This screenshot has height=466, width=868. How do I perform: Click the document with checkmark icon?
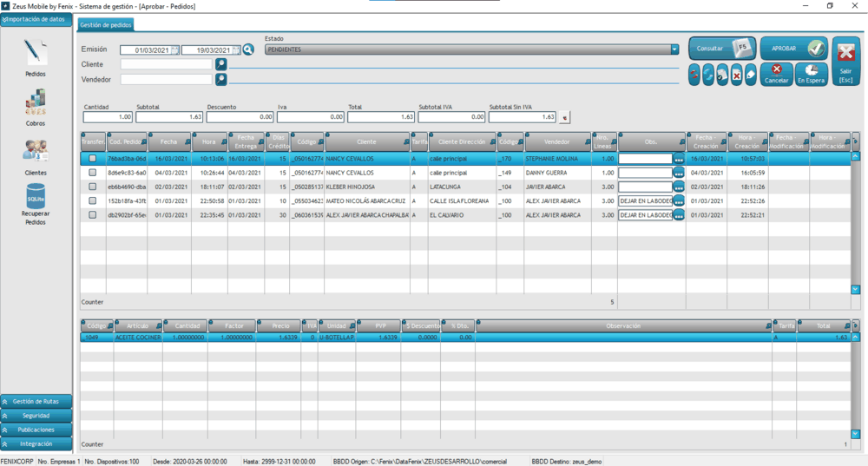[722, 75]
